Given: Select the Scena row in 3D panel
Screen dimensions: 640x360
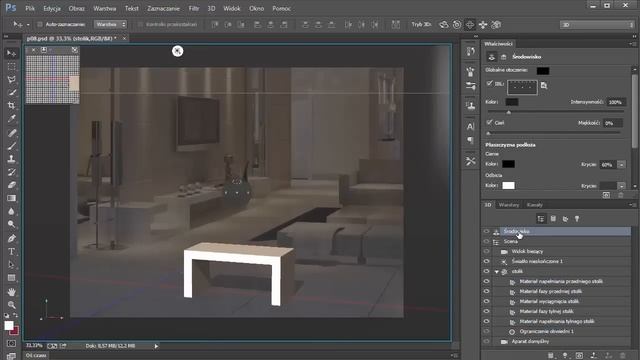Looking at the screenshot, I should [561, 242].
